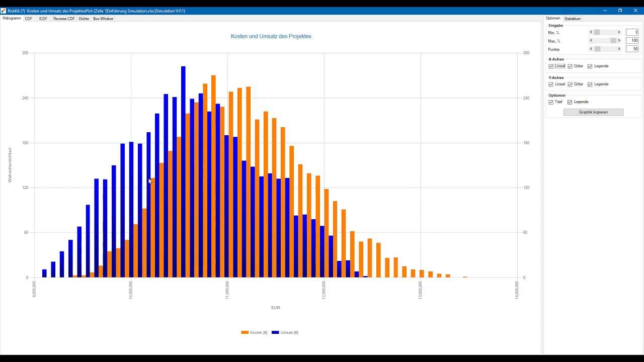The height and width of the screenshot is (362, 644).
Task: Click the right arrow of Max % scroller
Action: coord(619,41)
